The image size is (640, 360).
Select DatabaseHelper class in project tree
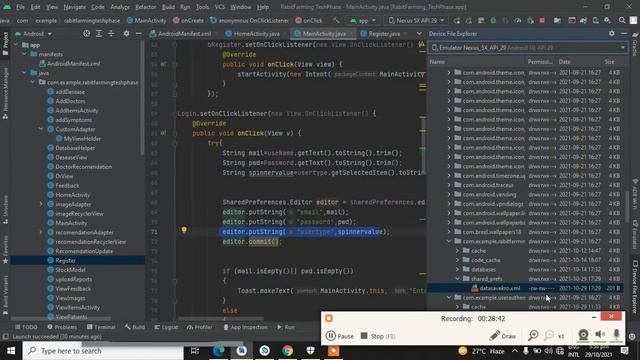tap(75, 148)
